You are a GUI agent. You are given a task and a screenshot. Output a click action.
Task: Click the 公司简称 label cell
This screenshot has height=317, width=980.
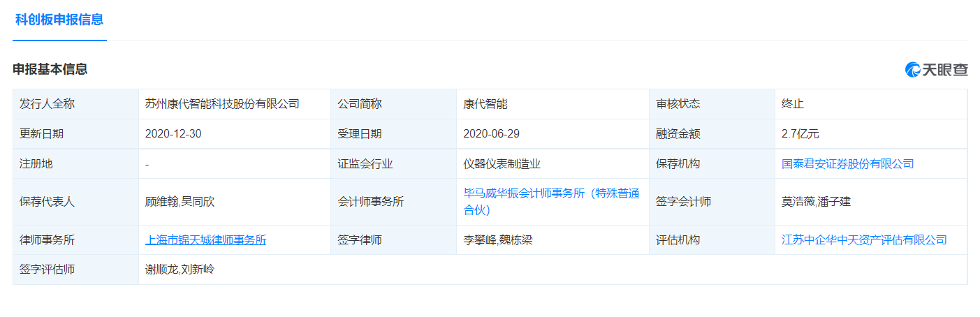point(394,104)
